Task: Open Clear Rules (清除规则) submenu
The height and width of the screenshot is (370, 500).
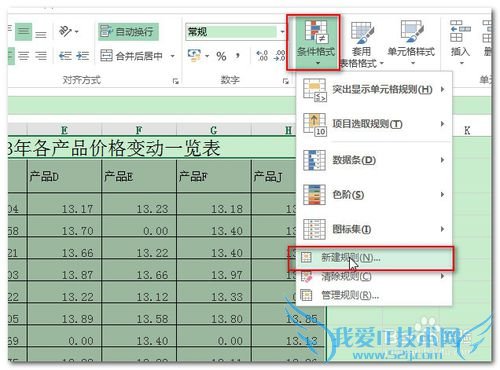Action: click(374, 276)
